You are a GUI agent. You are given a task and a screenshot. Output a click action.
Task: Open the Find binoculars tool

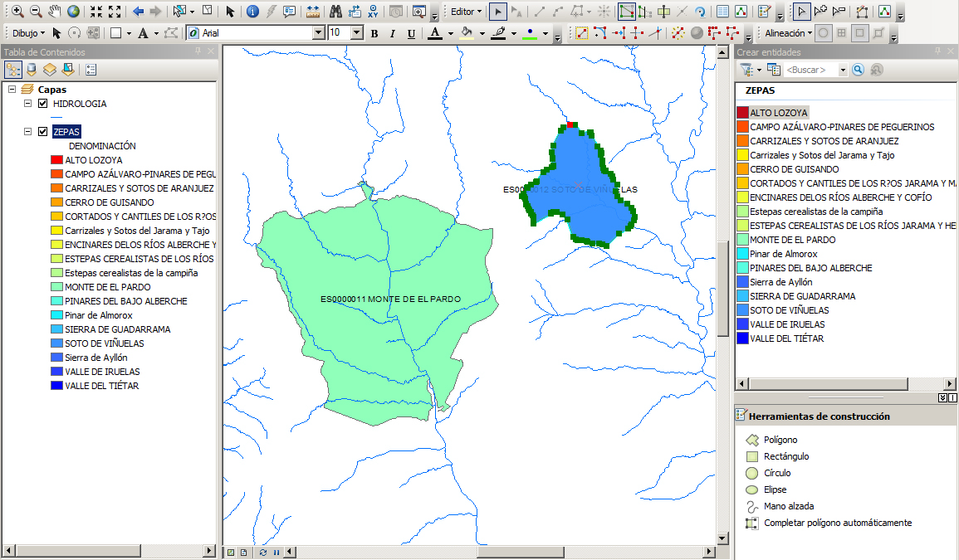pos(336,12)
